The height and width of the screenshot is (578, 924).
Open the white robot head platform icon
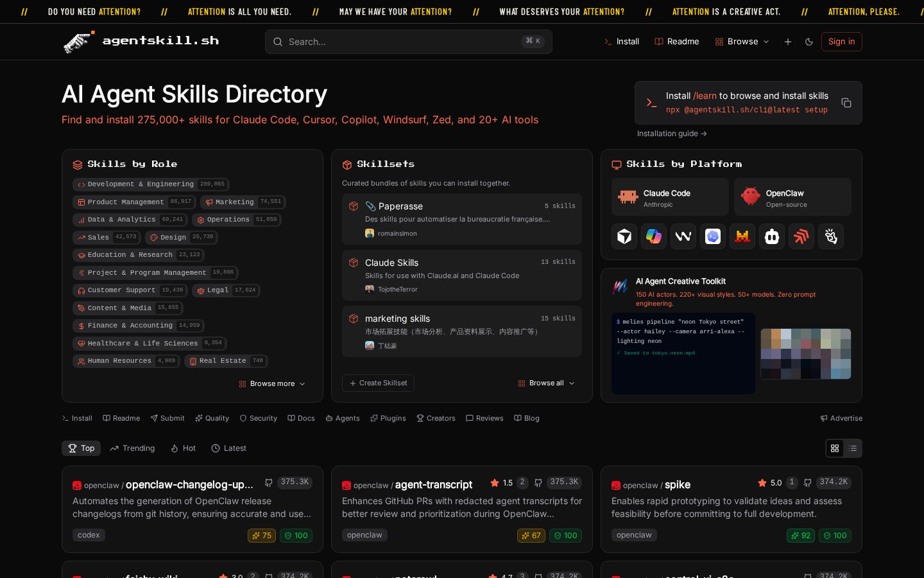[772, 236]
